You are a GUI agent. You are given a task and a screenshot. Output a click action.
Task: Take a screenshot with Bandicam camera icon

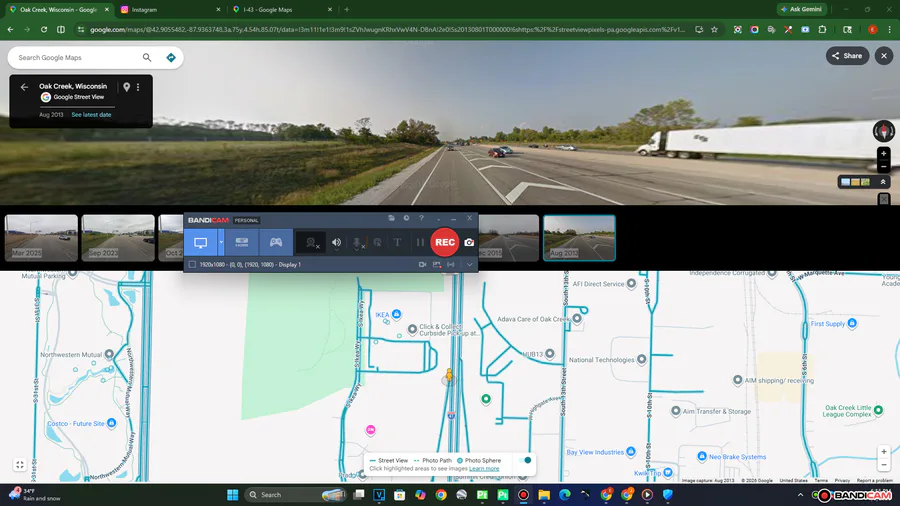[x=469, y=243]
